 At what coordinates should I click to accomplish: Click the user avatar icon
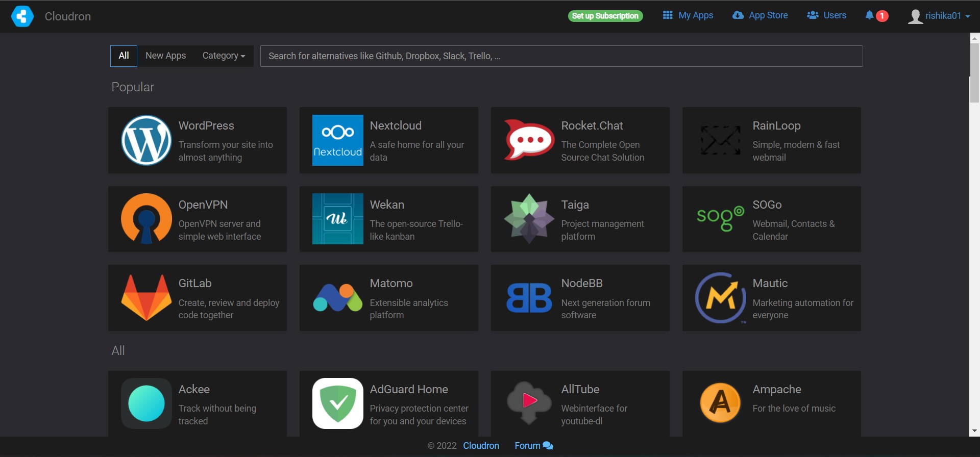(x=915, y=16)
